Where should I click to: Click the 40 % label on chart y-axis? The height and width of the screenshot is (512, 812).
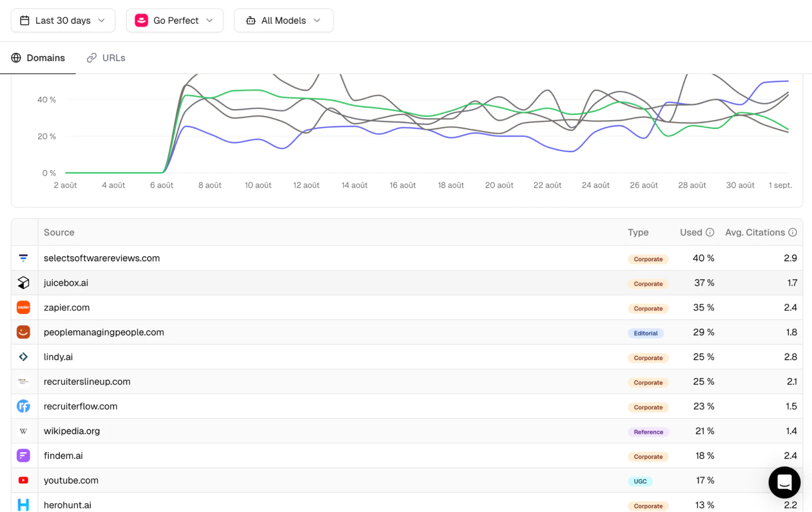[x=47, y=99]
